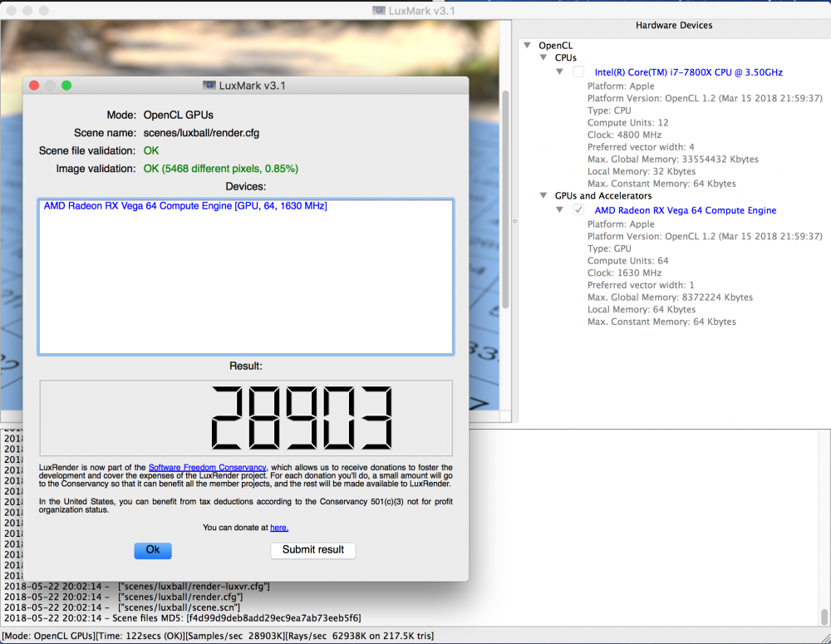Collapse the OpenCL tree node
The image size is (831, 644).
528,45
